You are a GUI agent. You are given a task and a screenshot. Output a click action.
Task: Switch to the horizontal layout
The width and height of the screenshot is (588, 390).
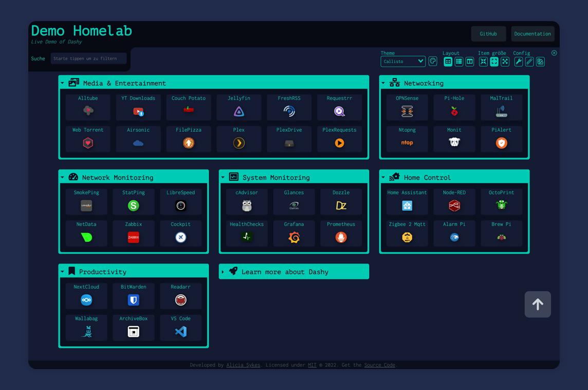click(x=469, y=62)
